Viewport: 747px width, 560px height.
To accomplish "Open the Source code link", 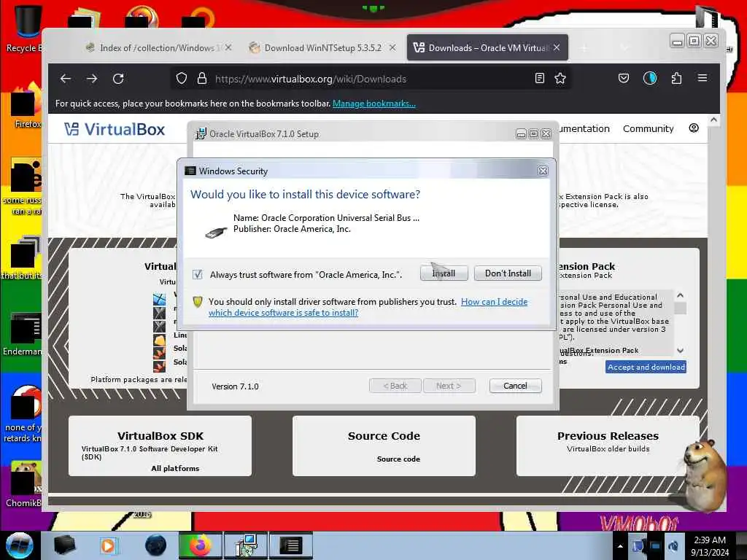I will pos(398,459).
